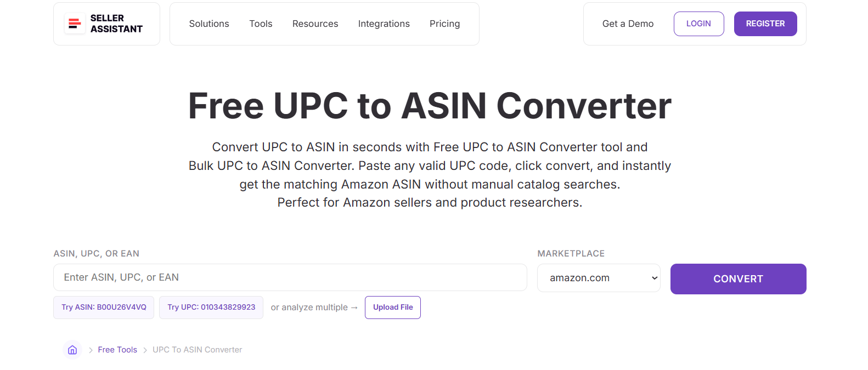
Task: Try the sample UPC 010343829923
Action: click(x=211, y=307)
